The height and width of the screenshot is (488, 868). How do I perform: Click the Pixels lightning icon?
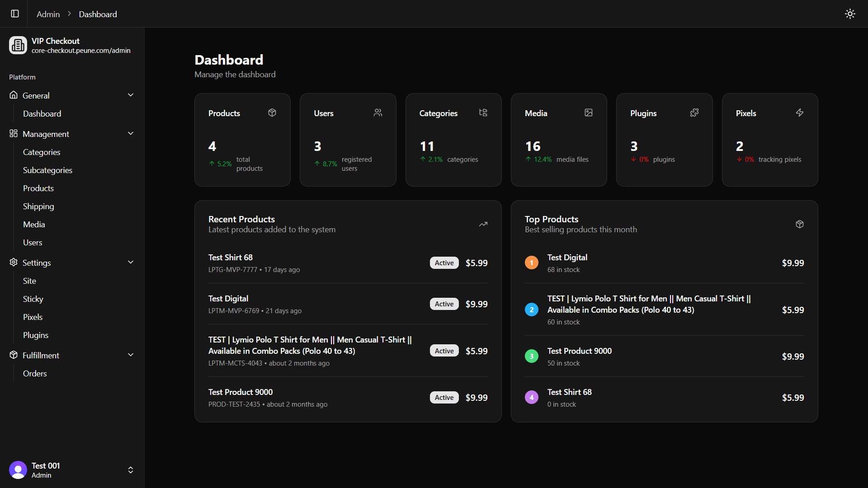coord(800,113)
